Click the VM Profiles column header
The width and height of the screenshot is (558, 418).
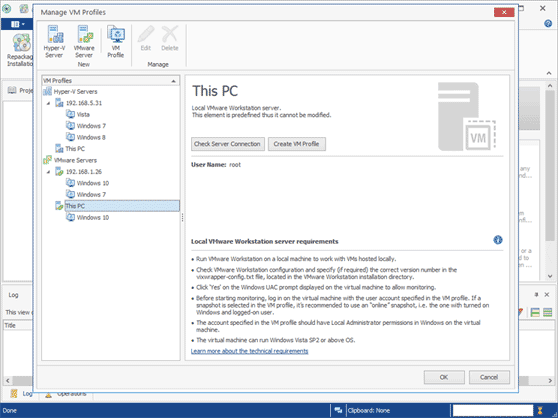click(x=110, y=81)
